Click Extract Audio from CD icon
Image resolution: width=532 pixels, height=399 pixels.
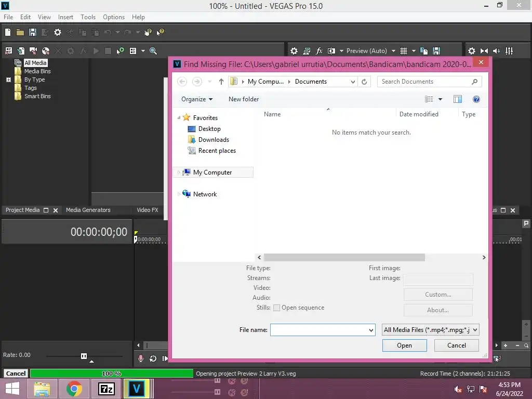[x=46, y=51]
